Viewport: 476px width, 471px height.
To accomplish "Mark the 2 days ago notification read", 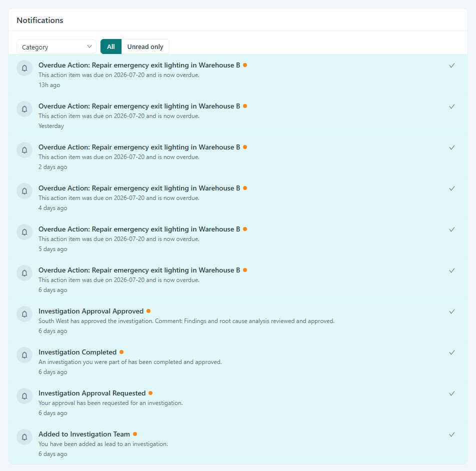I will (x=451, y=147).
